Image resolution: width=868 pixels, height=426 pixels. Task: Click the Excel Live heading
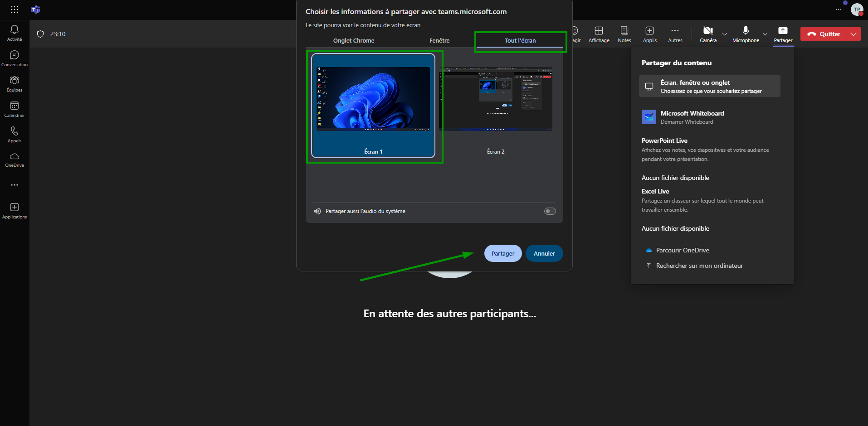[655, 191]
